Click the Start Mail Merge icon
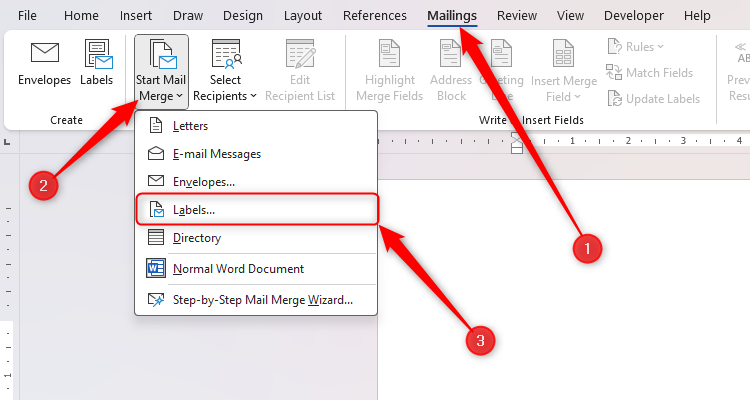 click(163, 54)
